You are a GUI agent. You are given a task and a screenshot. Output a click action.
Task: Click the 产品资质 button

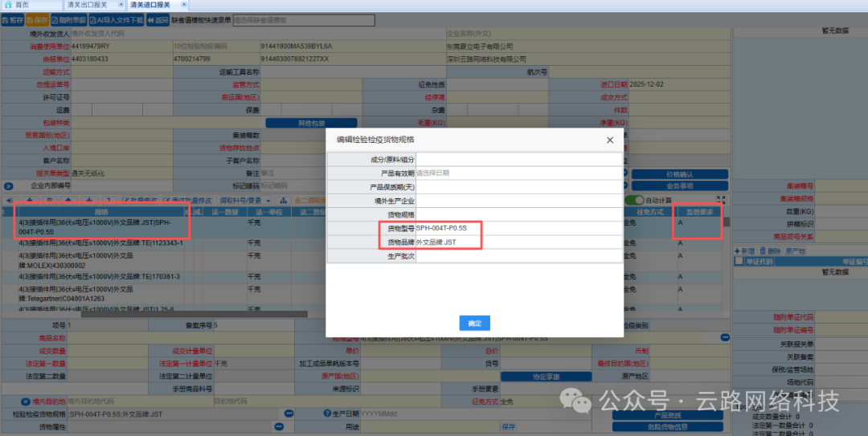pos(668,415)
